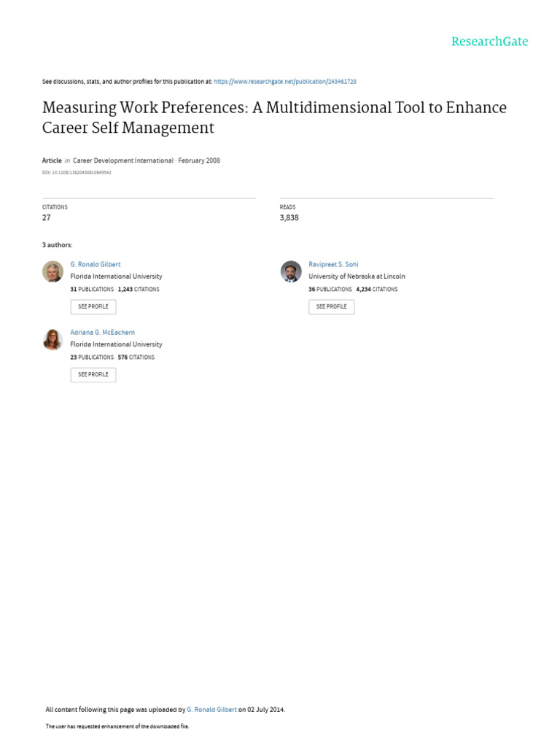Click the reads count 3,838
This screenshot has width=560, height=747.
[289, 217]
